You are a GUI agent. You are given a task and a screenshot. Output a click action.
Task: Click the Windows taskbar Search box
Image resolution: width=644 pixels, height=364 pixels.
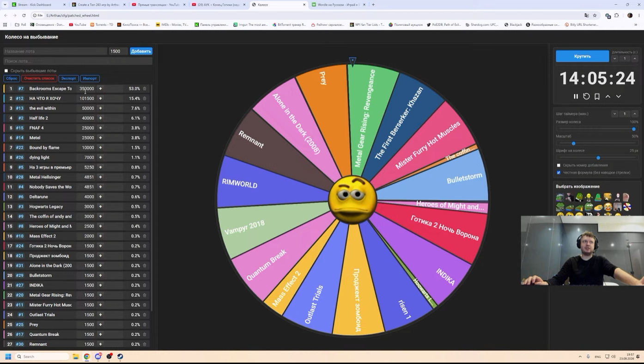pyautogui.click(x=42, y=357)
